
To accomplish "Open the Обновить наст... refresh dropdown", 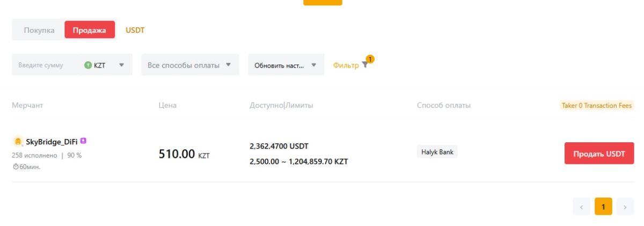I will coord(286,65).
